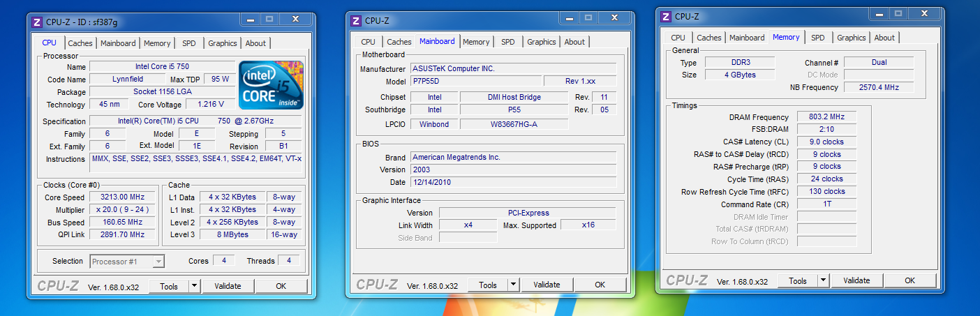This screenshot has height=316, width=980.
Task: Select CPU tab in the Mainboard window
Action: (368, 42)
